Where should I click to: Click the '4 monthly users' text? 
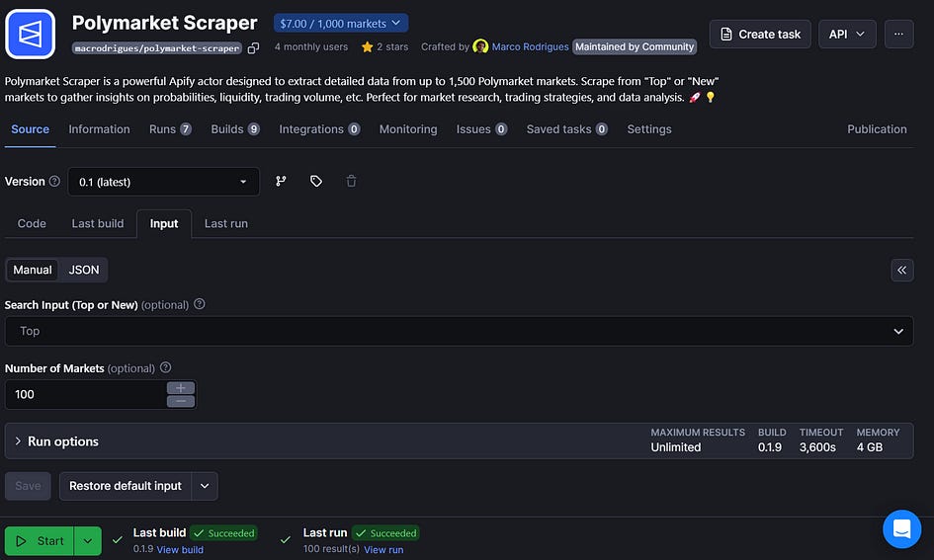[311, 47]
